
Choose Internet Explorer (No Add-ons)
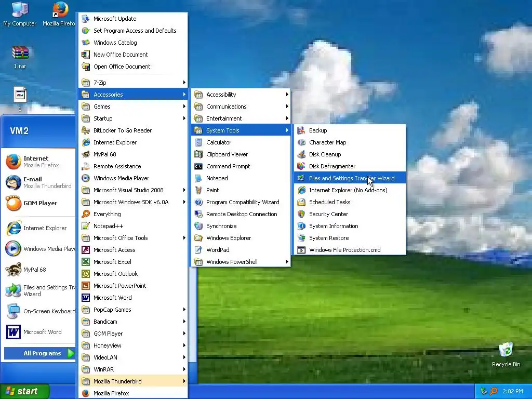(350, 190)
